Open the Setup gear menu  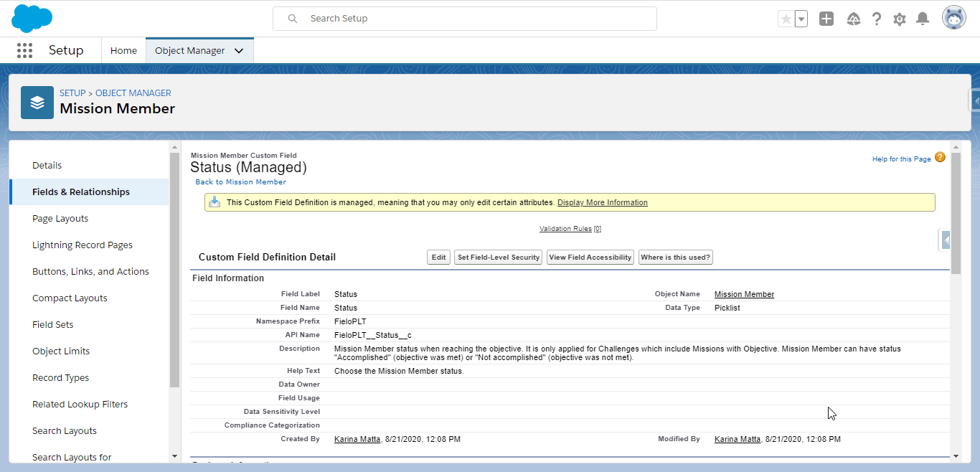click(x=900, y=19)
